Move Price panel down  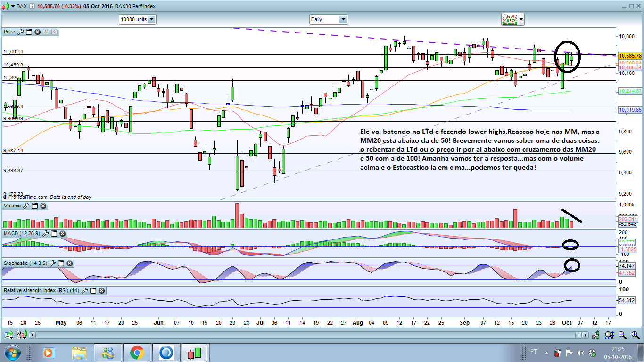(x=46, y=32)
